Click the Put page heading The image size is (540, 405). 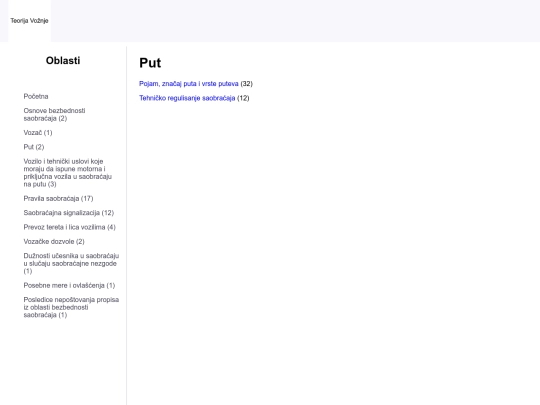[150, 63]
